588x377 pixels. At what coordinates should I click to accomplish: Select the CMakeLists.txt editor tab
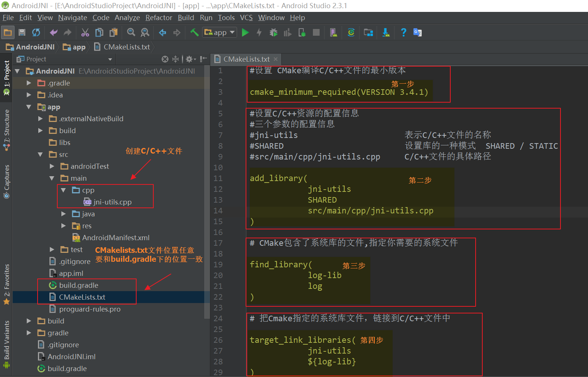(x=246, y=59)
